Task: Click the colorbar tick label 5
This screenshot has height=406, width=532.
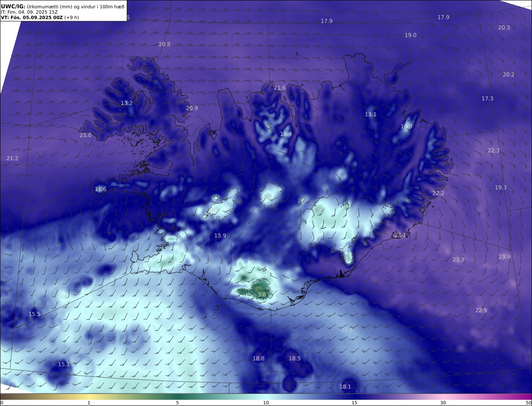Action: [x=177, y=403]
